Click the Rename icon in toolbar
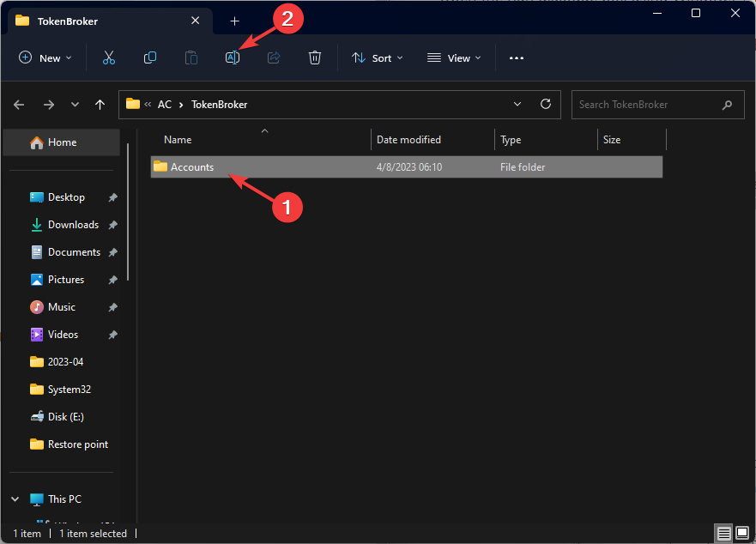The height and width of the screenshot is (544, 756). [233, 57]
